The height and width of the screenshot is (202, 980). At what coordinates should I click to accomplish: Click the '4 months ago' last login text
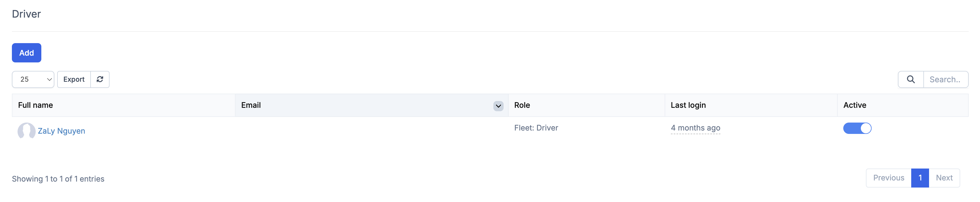tap(695, 128)
